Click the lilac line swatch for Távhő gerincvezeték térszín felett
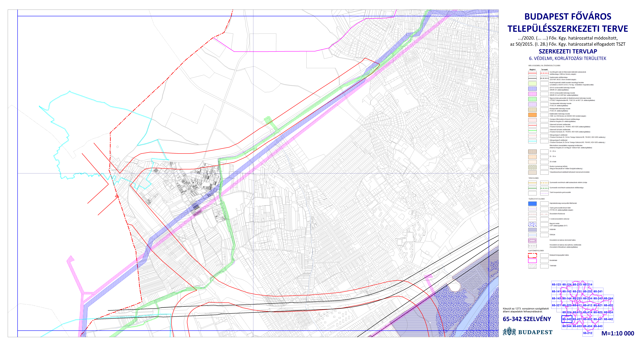644x346 pixels. pyautogui.click(x=532, y=209)
